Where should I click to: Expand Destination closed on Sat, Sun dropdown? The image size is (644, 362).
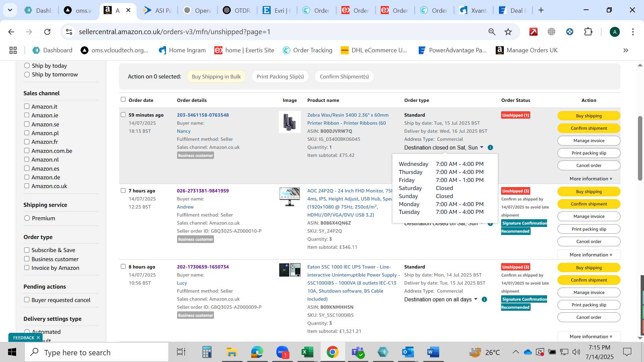482,147
